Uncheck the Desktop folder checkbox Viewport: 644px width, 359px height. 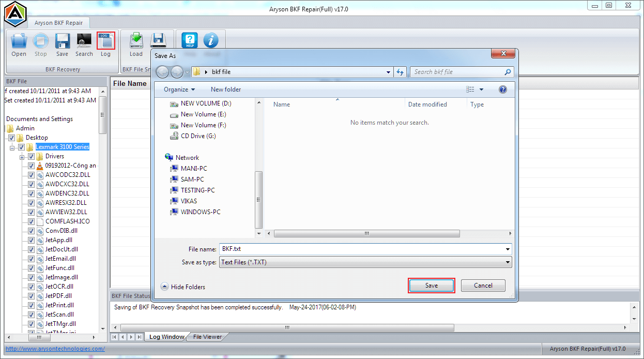[x=12, y=138]
